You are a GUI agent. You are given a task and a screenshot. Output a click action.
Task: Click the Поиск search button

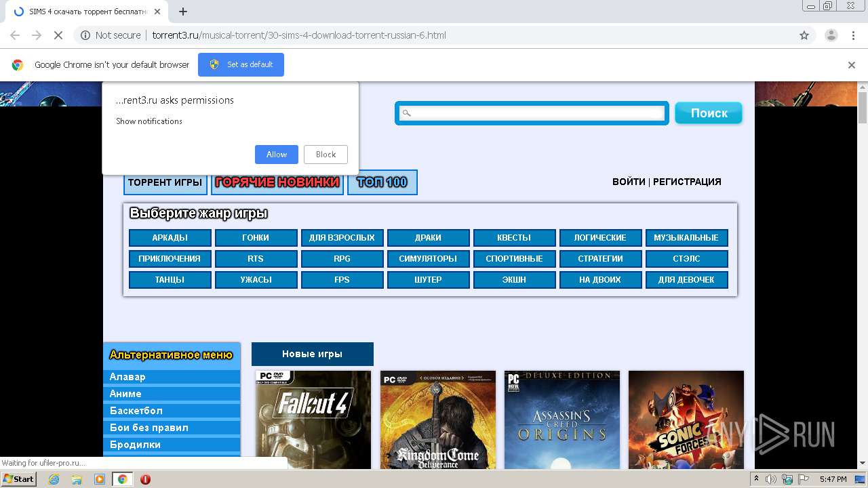coord(709,113)
